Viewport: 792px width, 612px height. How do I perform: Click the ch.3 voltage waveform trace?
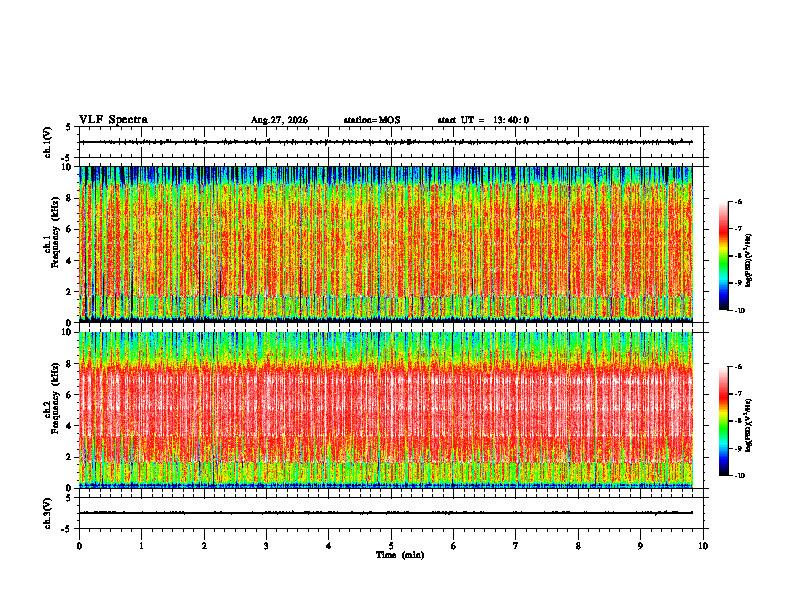click(386, 513)
